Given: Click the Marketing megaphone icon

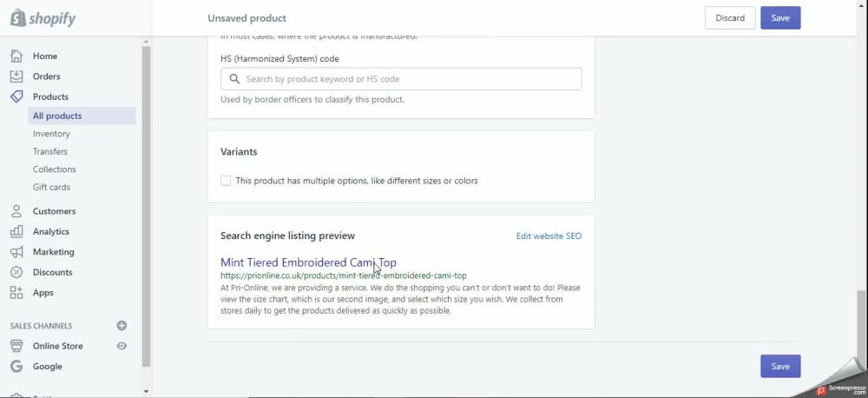Looking at the screenshot, I should 16,252.
